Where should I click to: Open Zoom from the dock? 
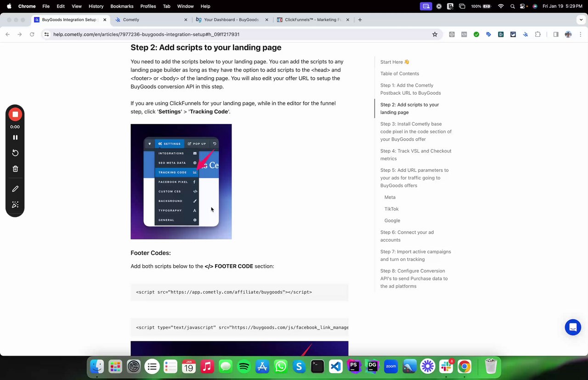(x=391, y=366)
